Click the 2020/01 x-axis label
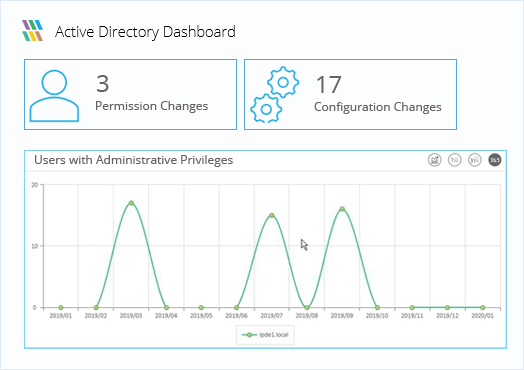This screenshot has height=370, width=524. [483, 316]
